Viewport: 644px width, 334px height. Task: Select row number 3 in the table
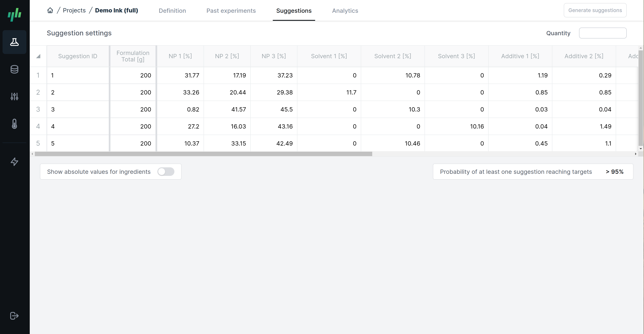pos(38,109)
